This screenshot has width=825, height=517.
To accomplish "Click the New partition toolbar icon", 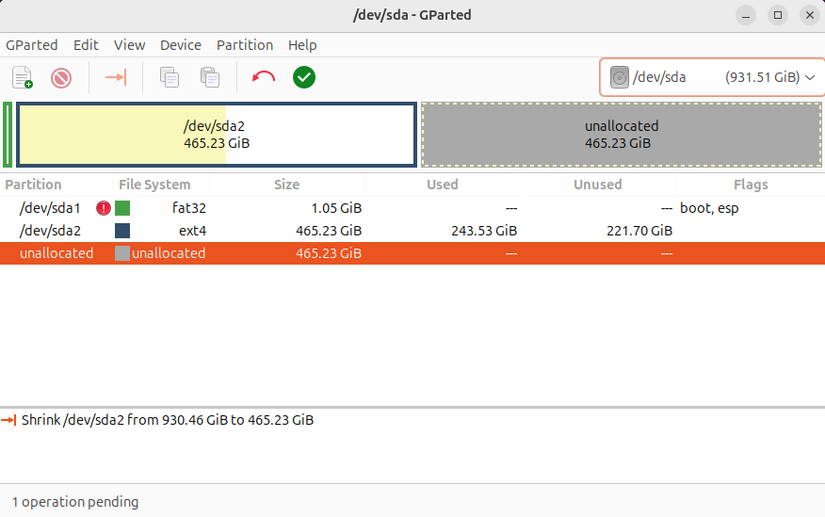I will coord(22,77).
